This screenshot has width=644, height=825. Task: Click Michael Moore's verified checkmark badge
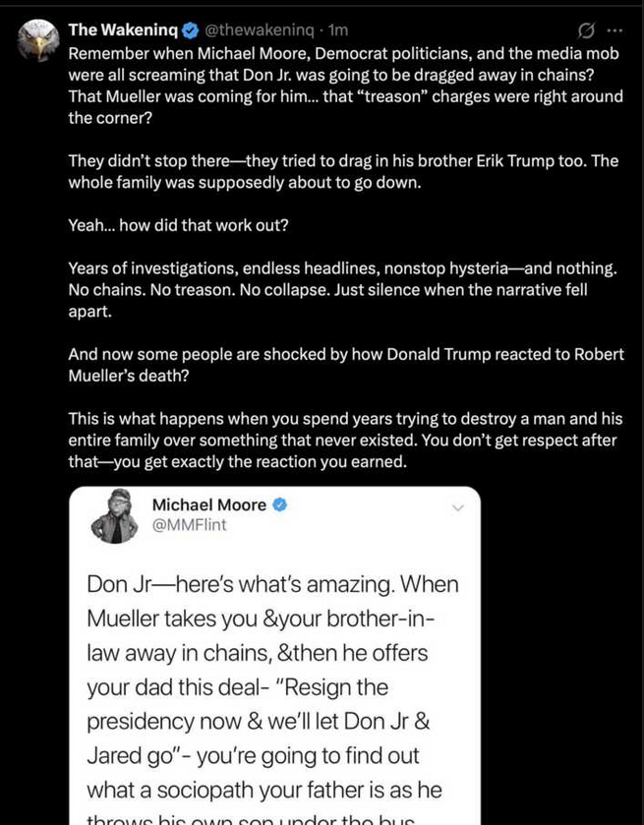pyautogui.click(x=279, y=505)
